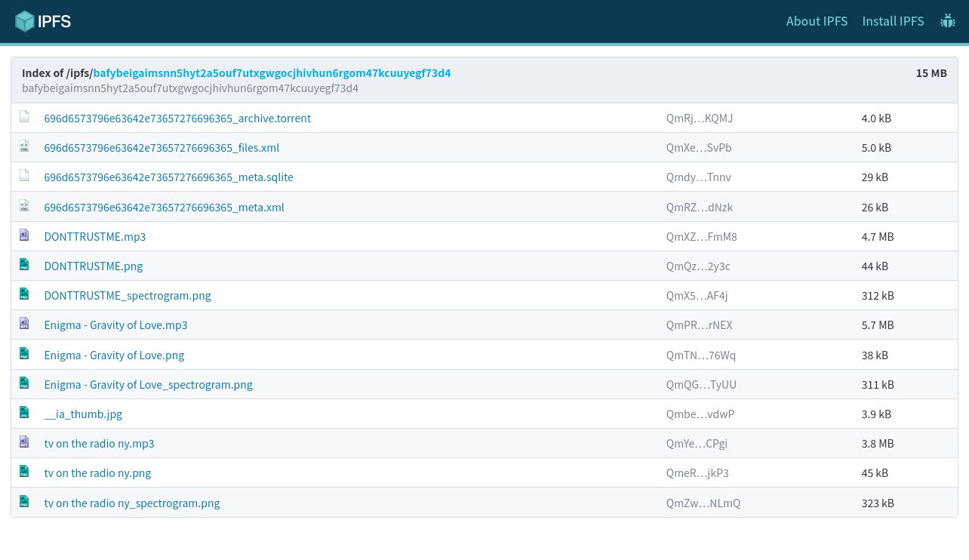Click the 29 kB size value

[x=875, y=177]
